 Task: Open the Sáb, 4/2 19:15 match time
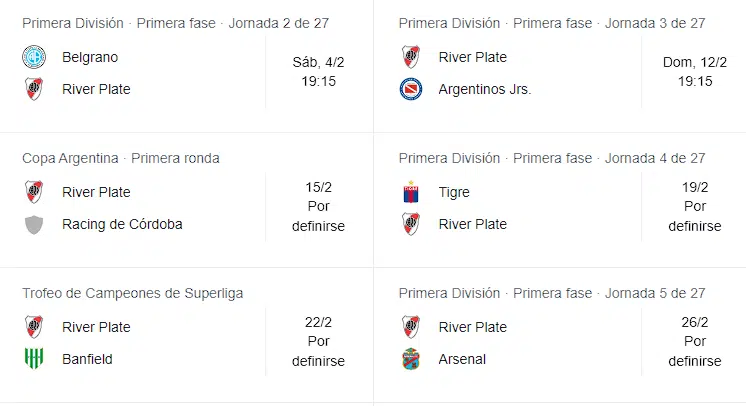(x=318, y=71)
